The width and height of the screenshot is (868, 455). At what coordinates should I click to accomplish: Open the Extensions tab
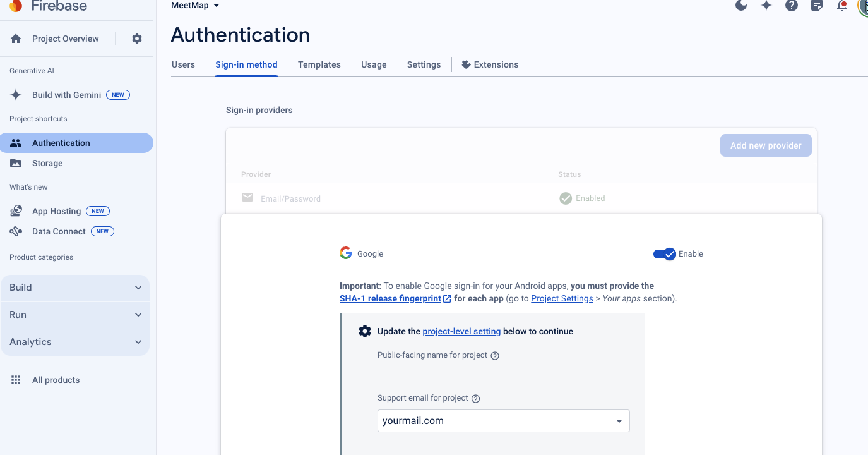[x=490, y=64]
